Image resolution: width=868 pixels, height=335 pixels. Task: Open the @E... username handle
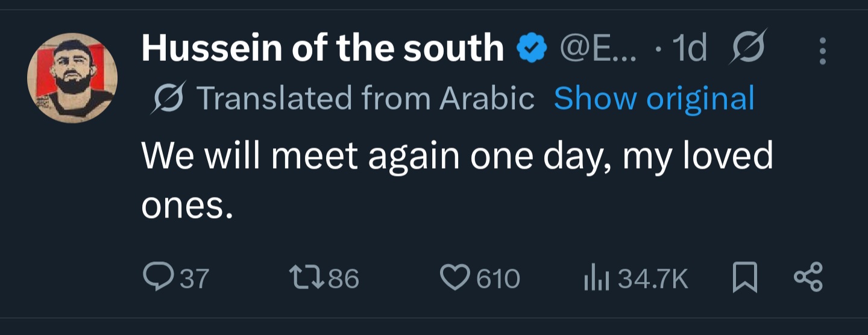click(x=597, y=49)
